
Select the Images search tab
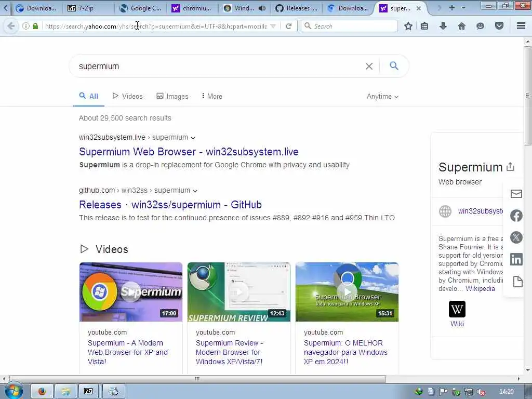(172, 96)
